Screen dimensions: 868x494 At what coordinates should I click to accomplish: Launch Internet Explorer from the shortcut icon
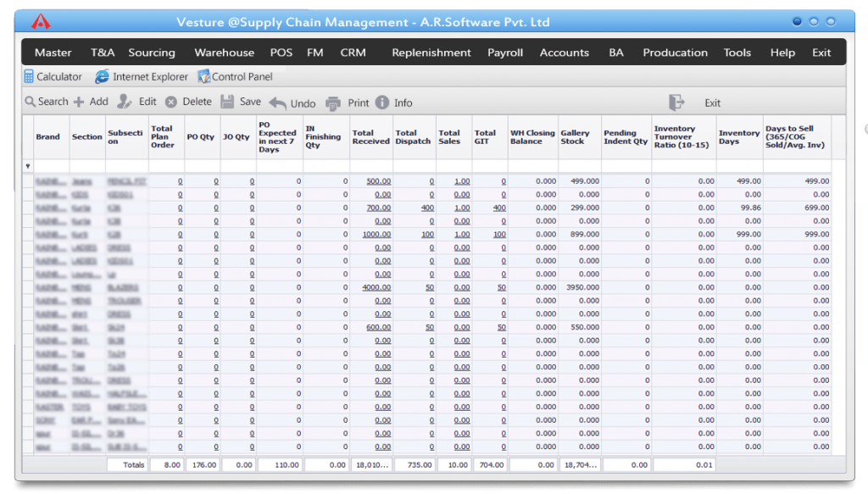(x=102, y=76)
